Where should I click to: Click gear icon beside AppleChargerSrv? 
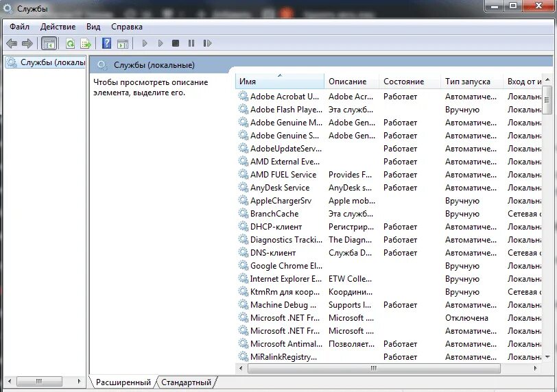244,200
